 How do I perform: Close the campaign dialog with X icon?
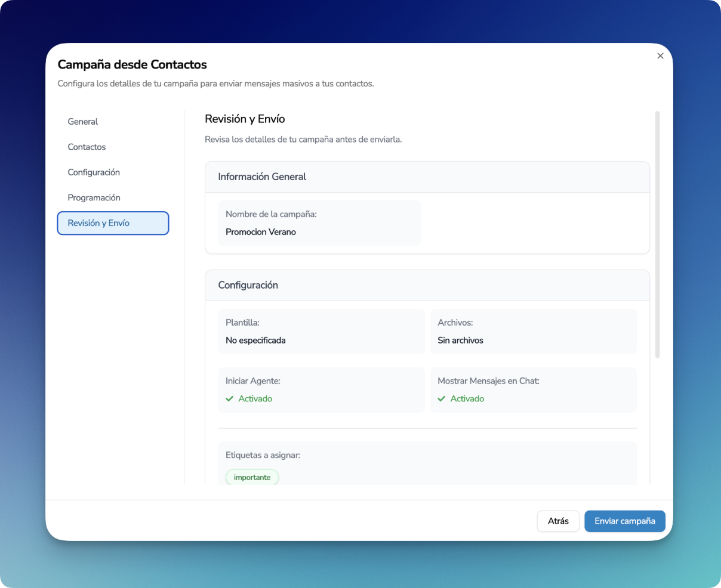tap(660, 55)
